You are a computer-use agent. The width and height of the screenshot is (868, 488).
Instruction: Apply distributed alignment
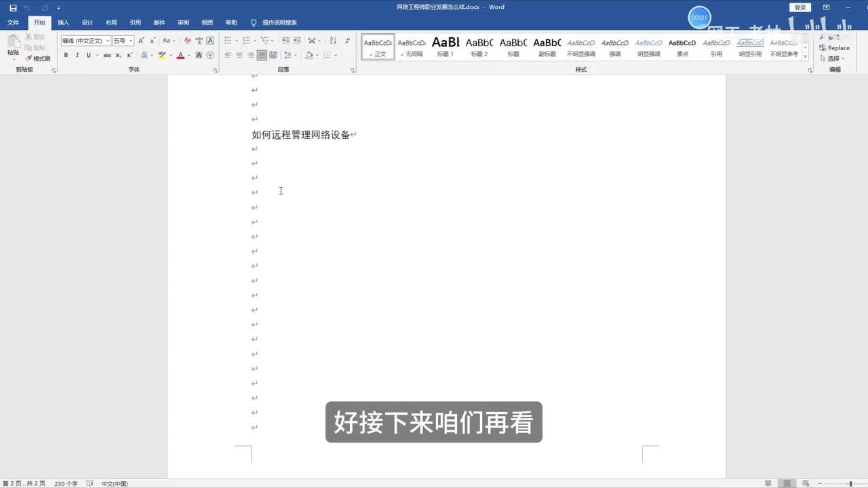click(273, 55)
